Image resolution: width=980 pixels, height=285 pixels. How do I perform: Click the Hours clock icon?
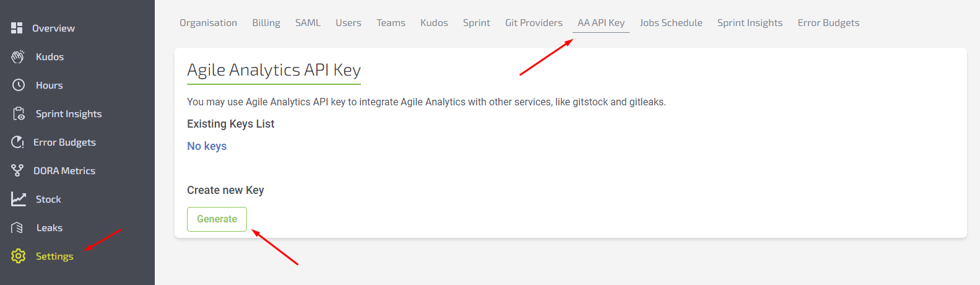[x=19, y=85]
